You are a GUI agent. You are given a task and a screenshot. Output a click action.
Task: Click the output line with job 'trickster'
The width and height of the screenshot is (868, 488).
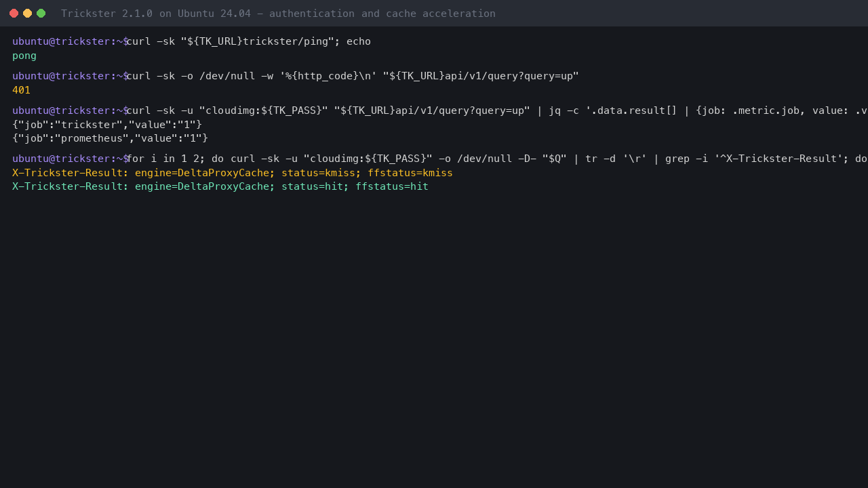107,125
